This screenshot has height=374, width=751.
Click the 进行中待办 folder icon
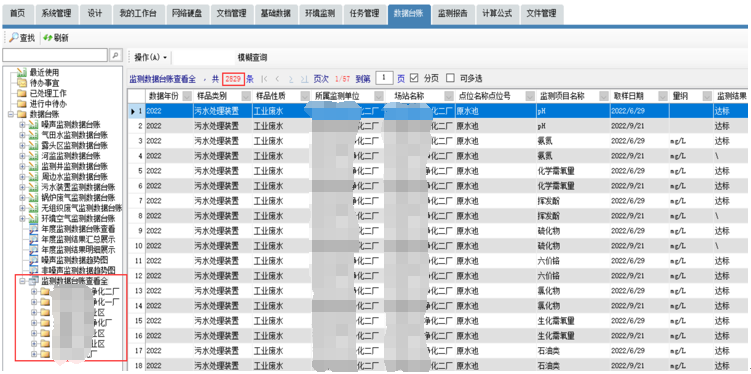point(22,103)
